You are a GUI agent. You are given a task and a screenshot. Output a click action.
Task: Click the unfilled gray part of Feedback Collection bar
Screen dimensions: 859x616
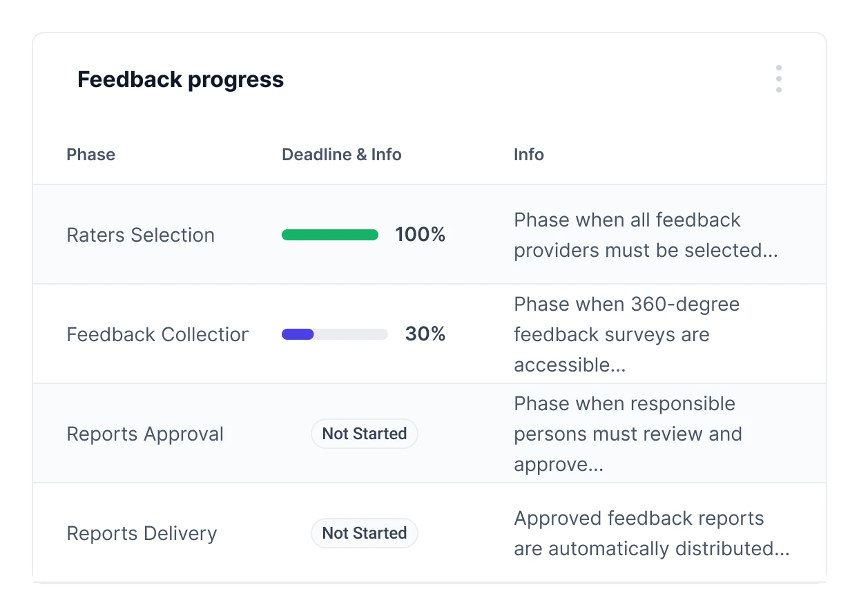coord(351,335)
